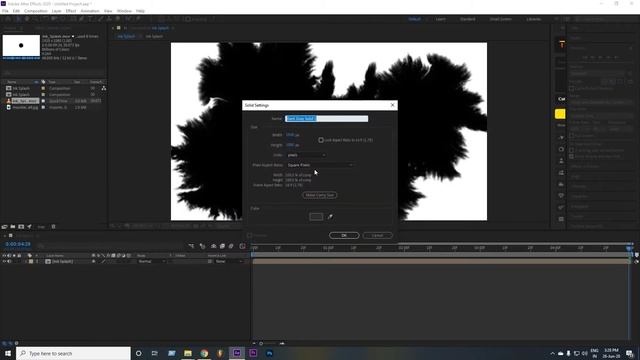Image resolution: width=640 pixels, height=360 pixels.
Task: Click the playhead marker at timeline end
Action: (x=629, y=248)
